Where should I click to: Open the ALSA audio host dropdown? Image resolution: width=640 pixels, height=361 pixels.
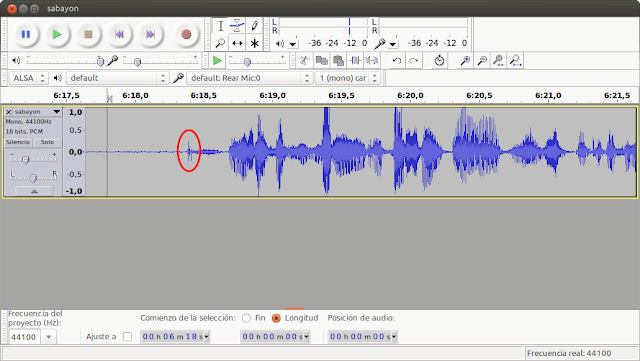tap(29, 78)
